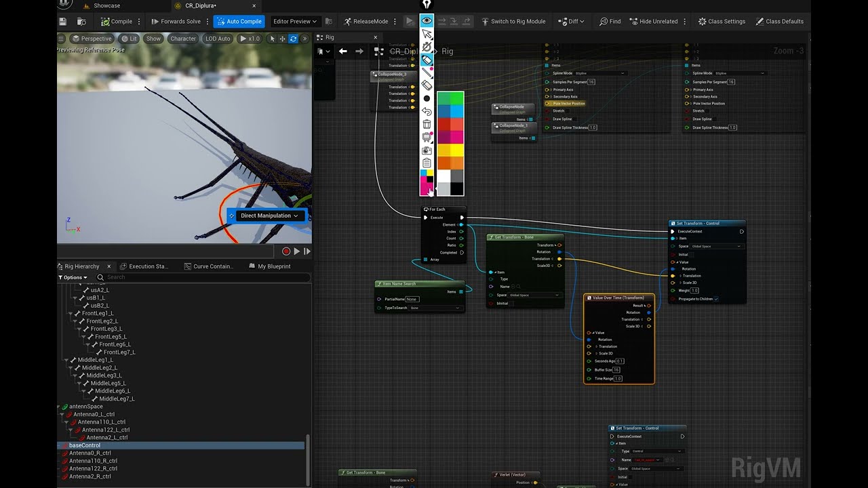Click the graph forward navigation arrow
The height and width of the screenshot is (488, 868).
(x=359, y=51)
